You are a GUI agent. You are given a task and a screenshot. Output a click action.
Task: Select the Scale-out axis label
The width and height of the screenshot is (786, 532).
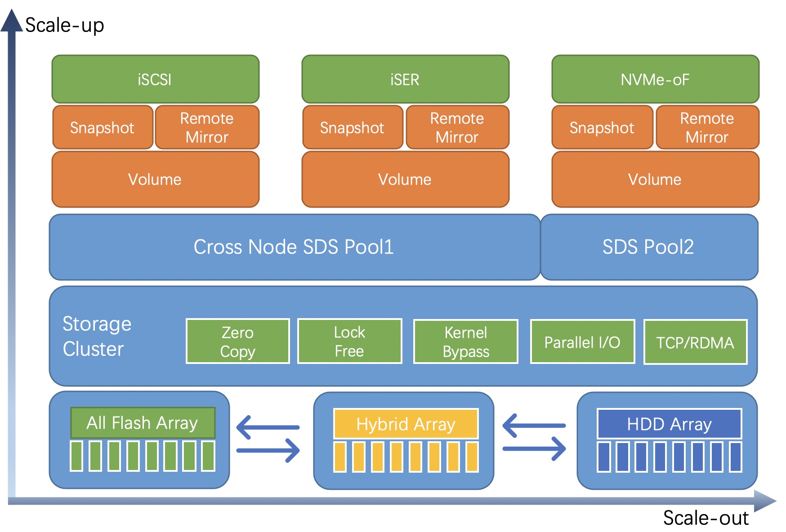tap(706, 518)
